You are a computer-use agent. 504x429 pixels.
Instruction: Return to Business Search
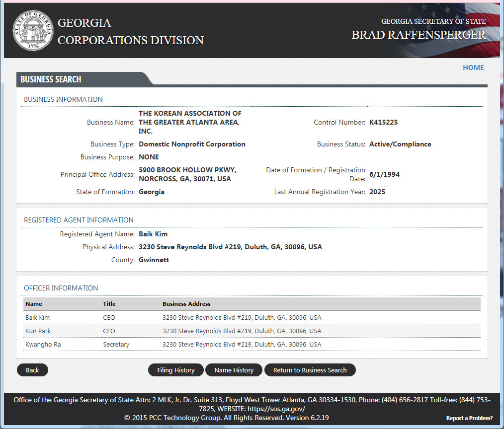pyautogui.click(x=310, y=370)
